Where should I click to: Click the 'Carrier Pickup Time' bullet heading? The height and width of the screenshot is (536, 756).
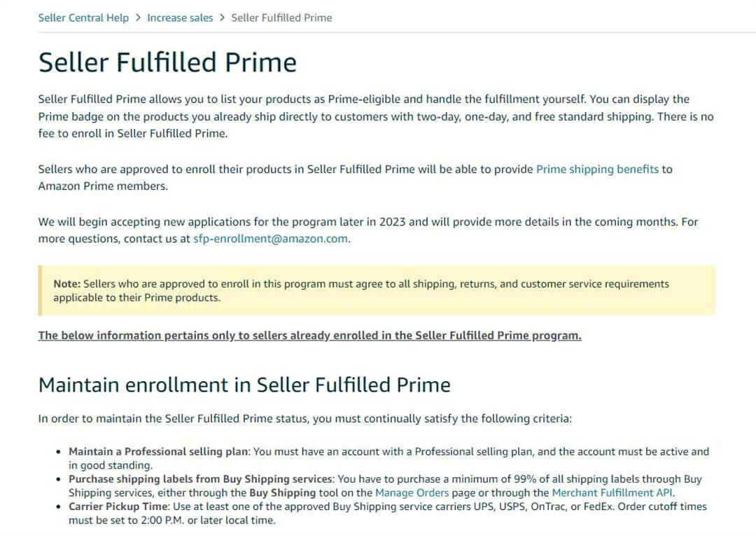coord(118,507)
